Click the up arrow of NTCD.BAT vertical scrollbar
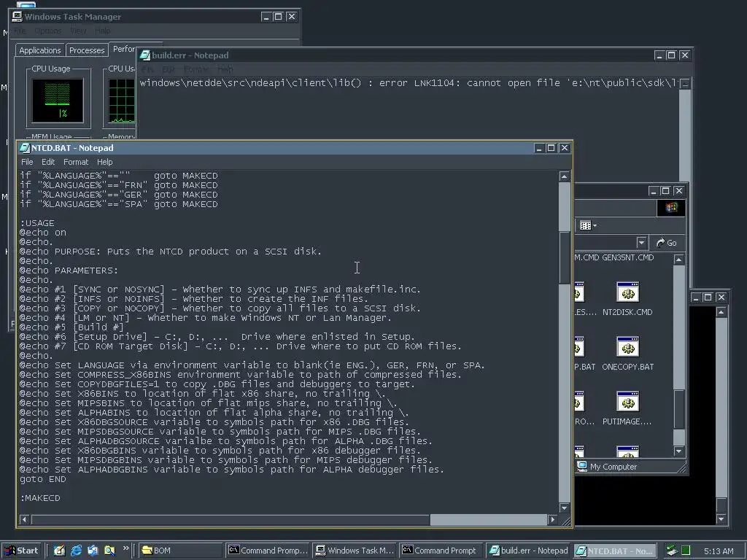 coord(564,176)
